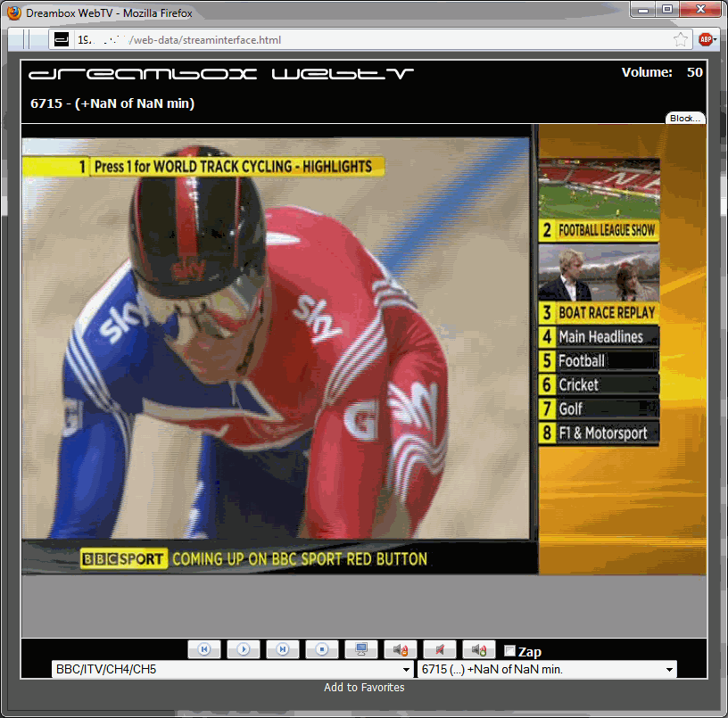Click the BBC Sport logo in video
The image size is (728, 718).
123,559
